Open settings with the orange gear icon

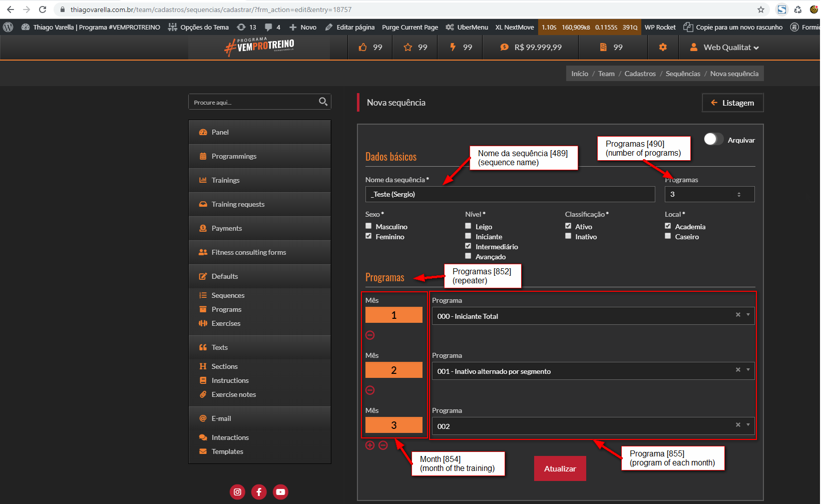coord(663,47)
